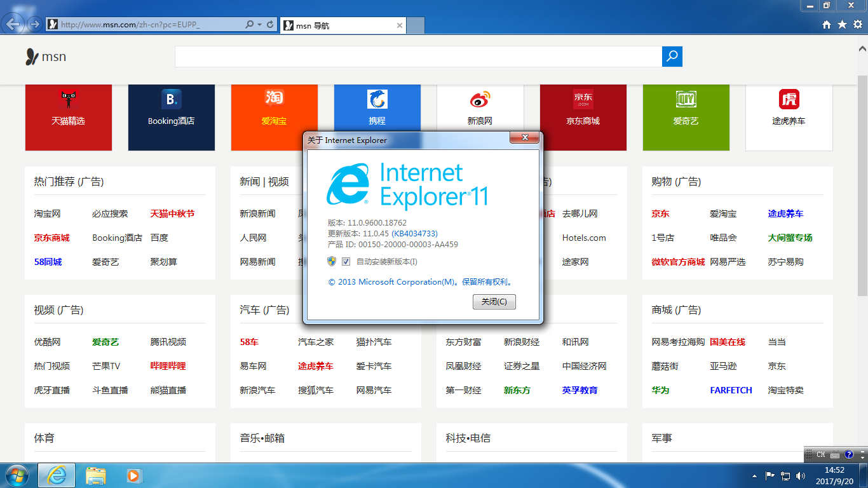The height and width of the screenshot is (488, 868).
Task: Click the address bar search magnifier icon
Action: (250, 25)
